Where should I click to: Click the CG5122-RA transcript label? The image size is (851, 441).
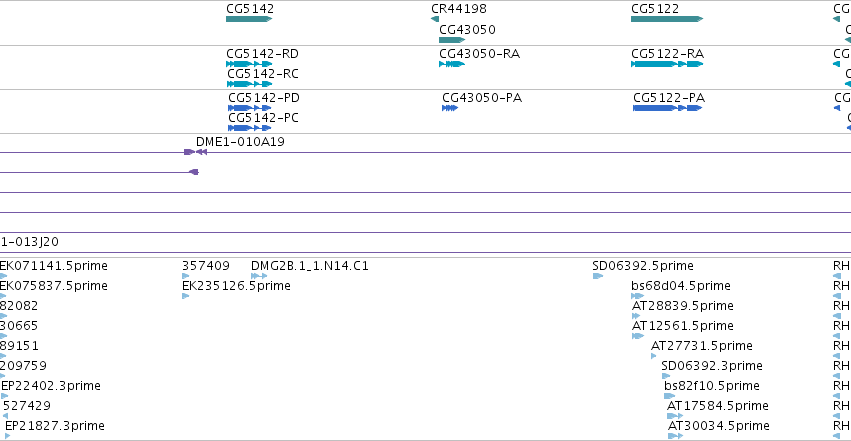click(x=668, y=54)
